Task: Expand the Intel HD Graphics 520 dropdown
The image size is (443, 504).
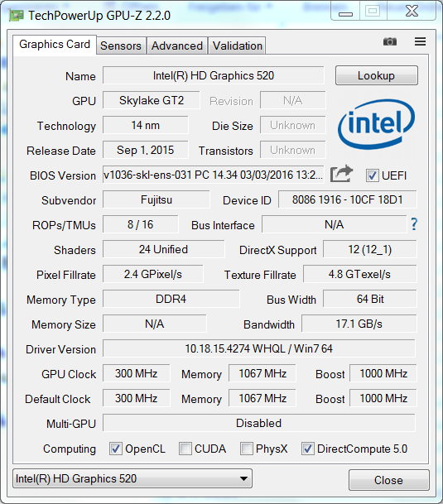Action: pyautogui.click(x=132, y=478)
